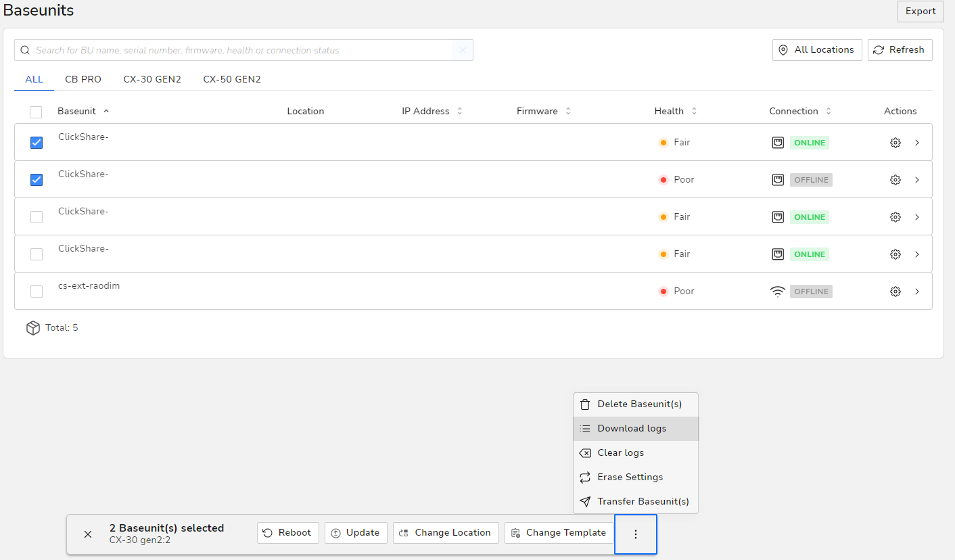This screenshot has width=955, height=560.
Task: Click into the baseunit search field
Action: [237, 50]
